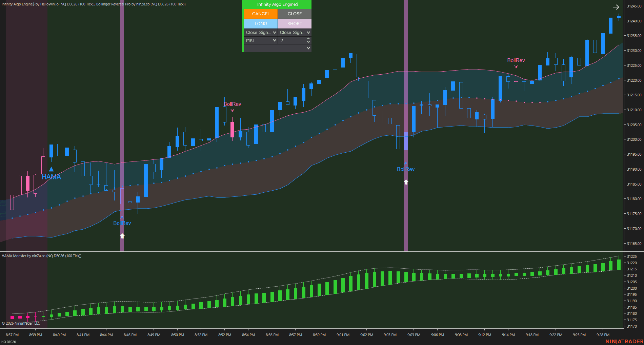Click the green Infinity Algo Engine$ panel header

[278, 4]
